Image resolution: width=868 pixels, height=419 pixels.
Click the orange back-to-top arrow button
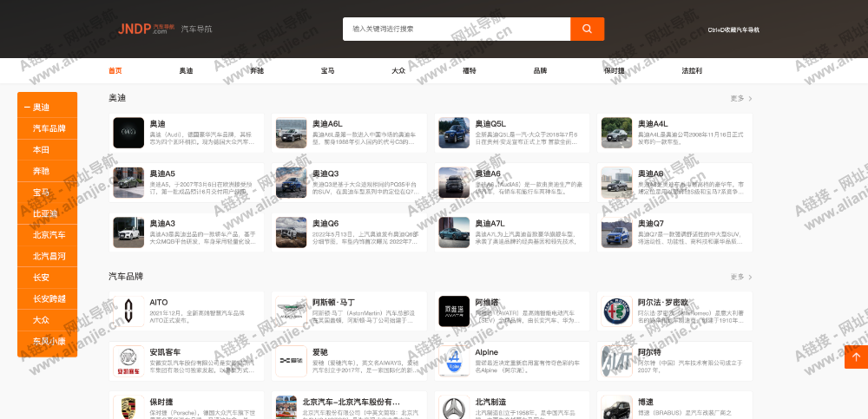pyautogui.click(x=856, y=357)
